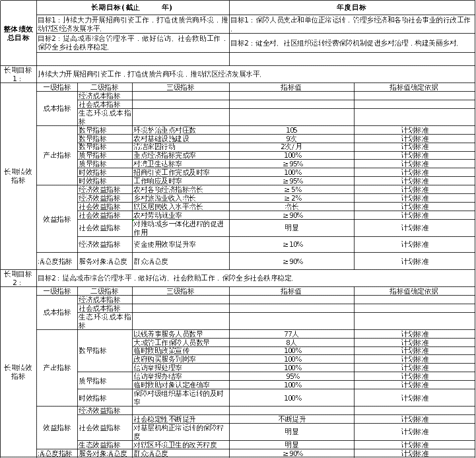Click the 年度目标 column header
Image resolution: width=476 pixels, height=458 pixels.
point(352,5)
